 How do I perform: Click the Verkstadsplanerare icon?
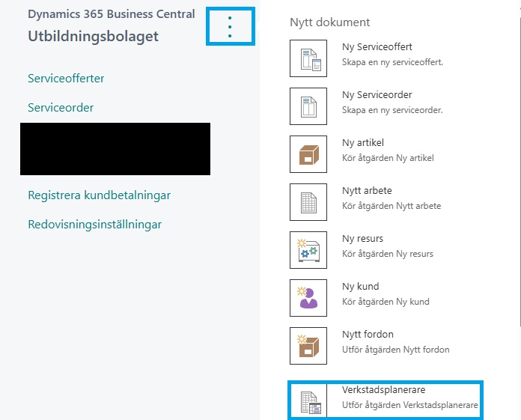pyautogui.click(x=309, y=401)
